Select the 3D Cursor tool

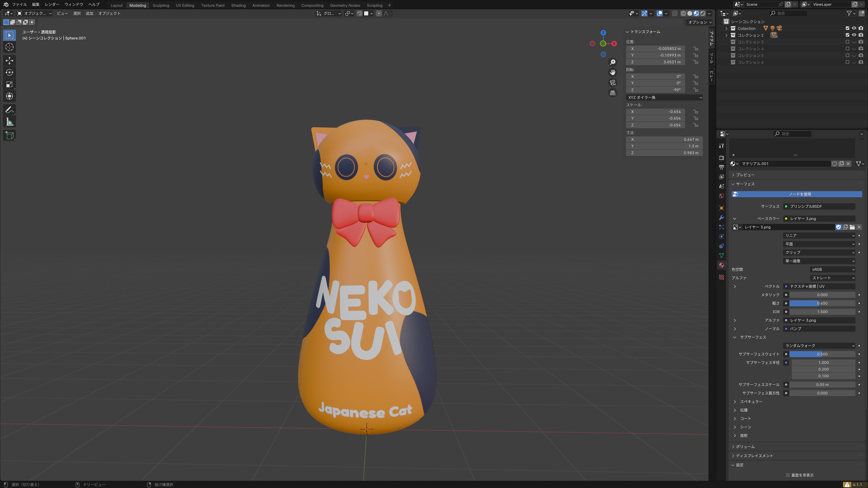9,47
